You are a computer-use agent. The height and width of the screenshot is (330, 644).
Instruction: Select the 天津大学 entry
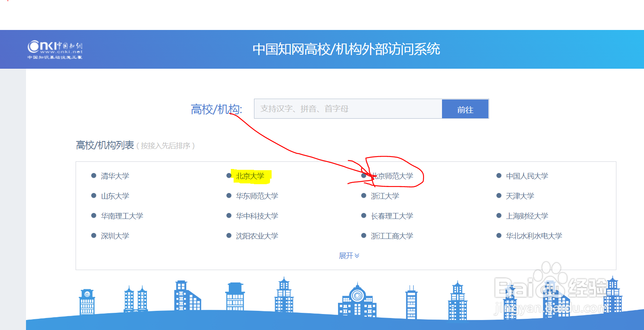point(520,196)
